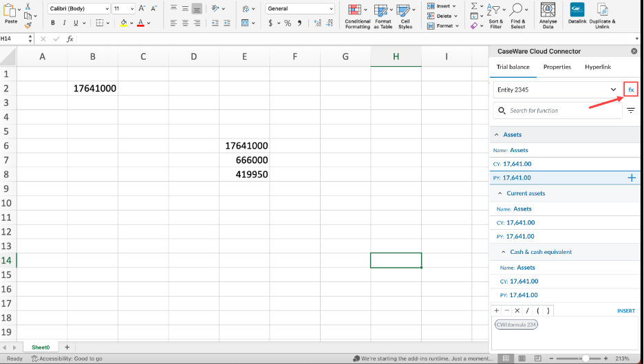
Task: Align text left
Action: (x=174, y=23)
